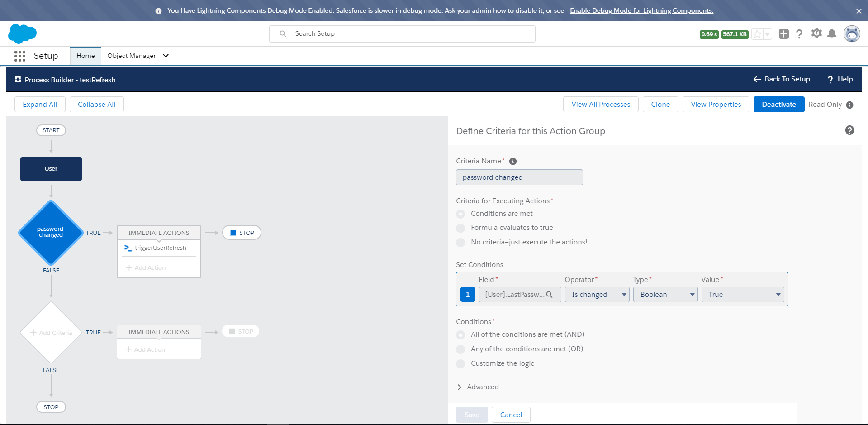Click the 567.1 KB size badge

click(735, 34)
